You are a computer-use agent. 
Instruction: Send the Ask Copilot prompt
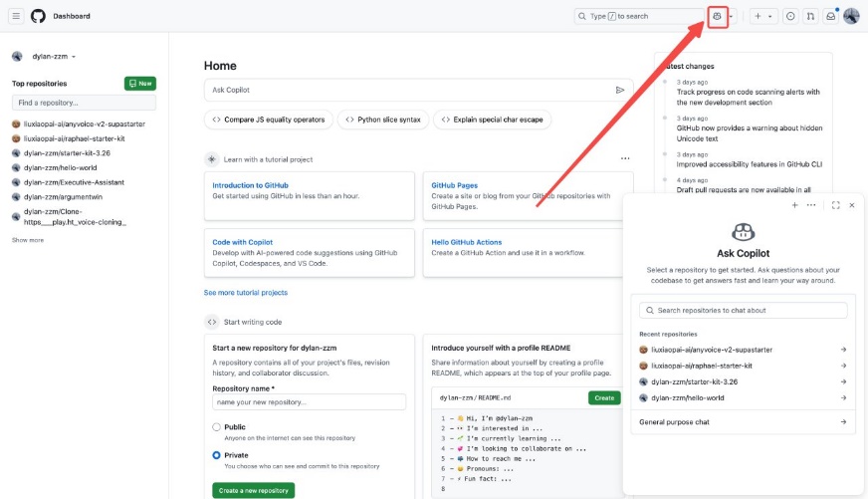pos(620,90)
